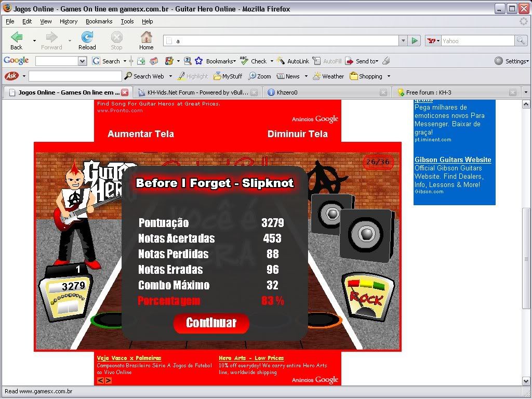Click the Google Search G button
532x399 pixels.
pyautogui.click(x=96, y=61)
